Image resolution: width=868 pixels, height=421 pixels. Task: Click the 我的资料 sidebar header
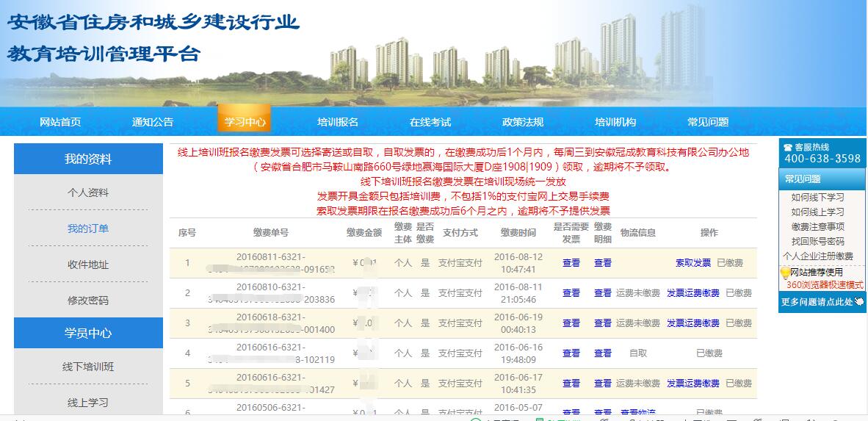(89, 159)
